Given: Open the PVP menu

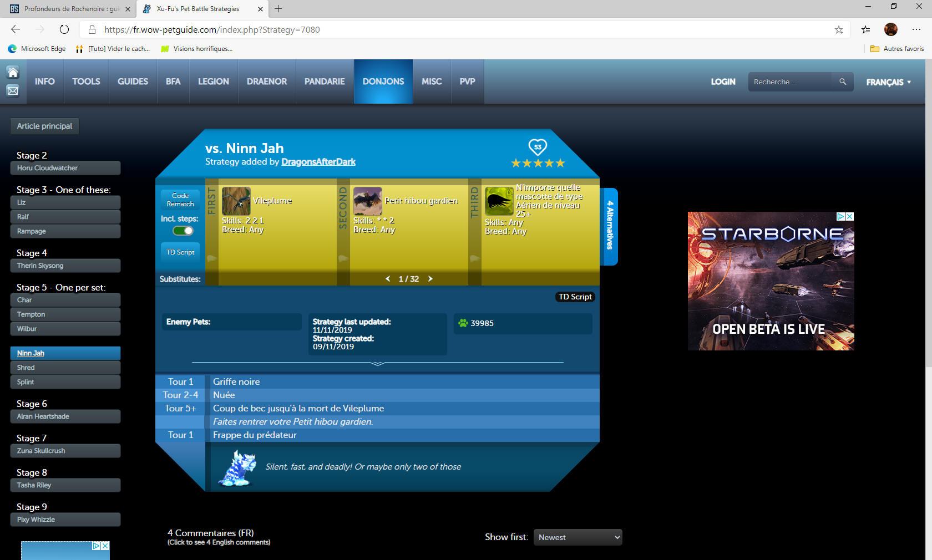Looking at the screenshot, I should click(467, 82).
